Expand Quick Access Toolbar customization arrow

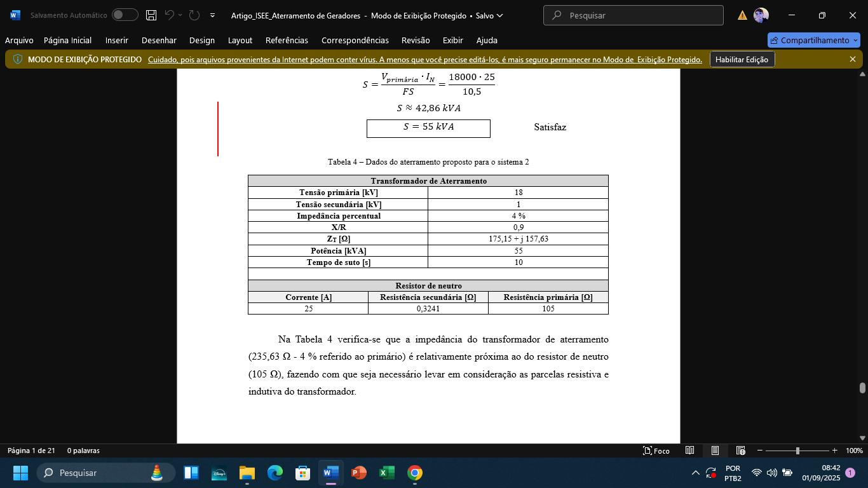(x=212, y=15)
